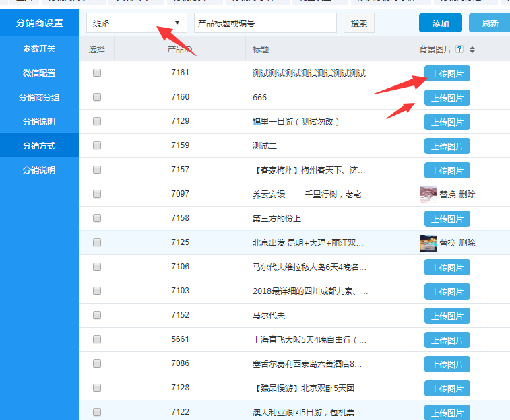Click the sort arrows in 背景图片 column
The width and height of the screenshot is (510, 420).
click(x=472, y=49)
